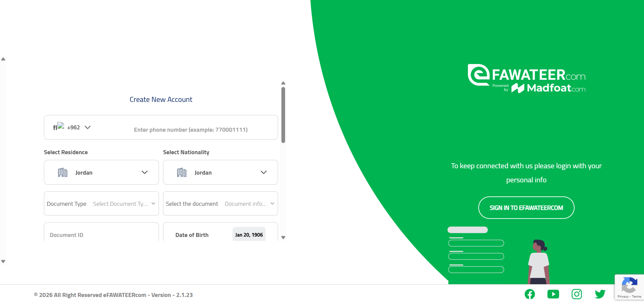Click the building icon in Nationality field

pos(182,172)
